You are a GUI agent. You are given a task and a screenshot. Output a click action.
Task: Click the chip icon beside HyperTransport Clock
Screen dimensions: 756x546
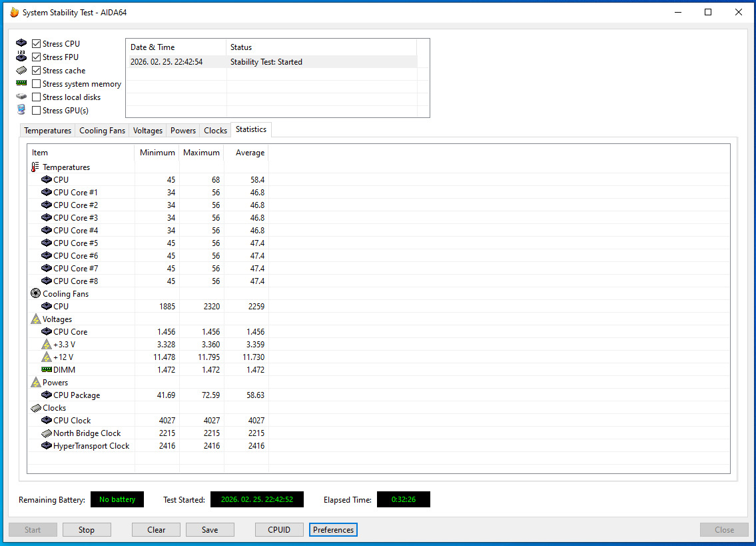[x=46, y=445]
